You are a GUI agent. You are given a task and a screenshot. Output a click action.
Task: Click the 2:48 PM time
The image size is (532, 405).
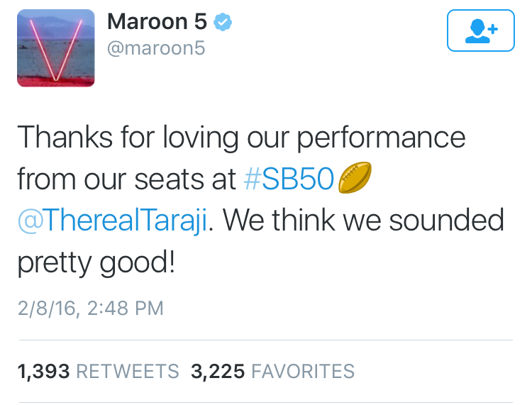(x=125, y=309)
